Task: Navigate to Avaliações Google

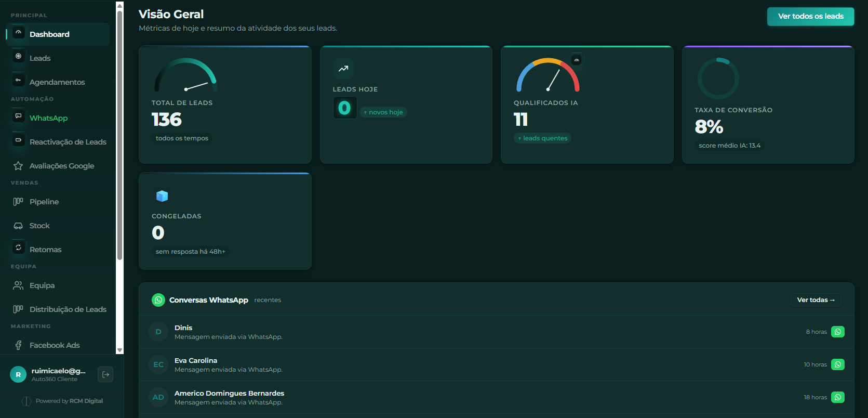Action: click(58, 166)
